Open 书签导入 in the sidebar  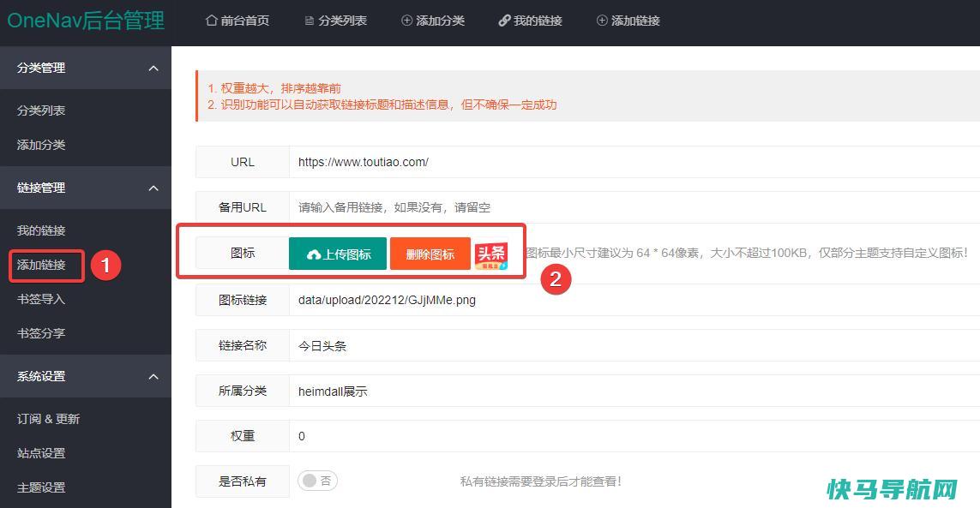tap(41, 299)
